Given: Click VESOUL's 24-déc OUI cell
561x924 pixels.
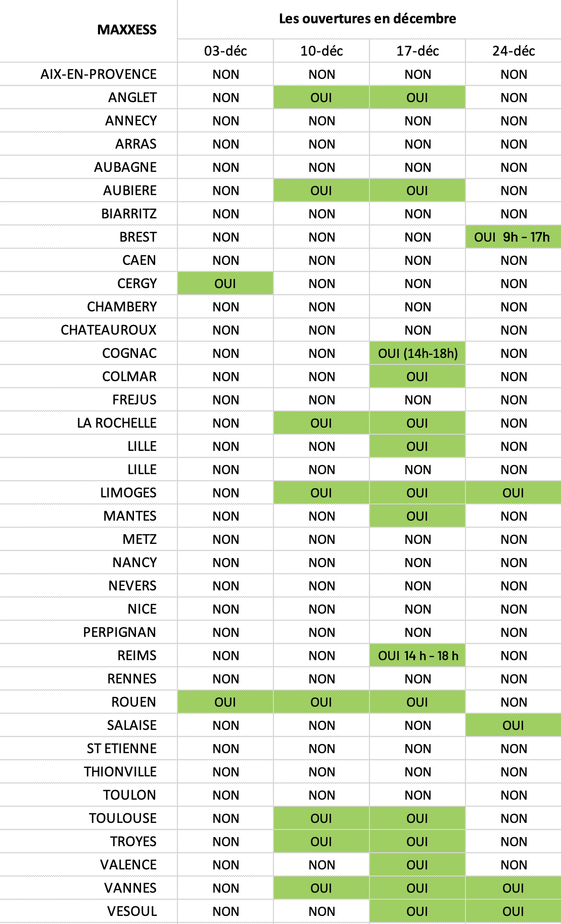Looking at the screenshot, I should [x=513, y=911].
